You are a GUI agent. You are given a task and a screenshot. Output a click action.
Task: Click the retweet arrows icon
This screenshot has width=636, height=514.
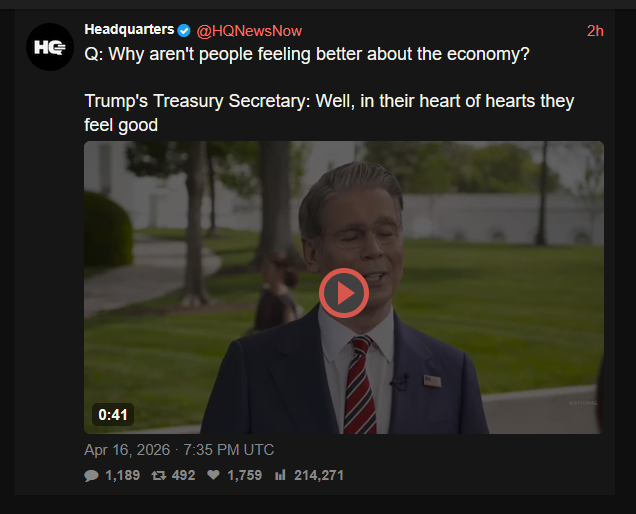[x=159, y=475]
